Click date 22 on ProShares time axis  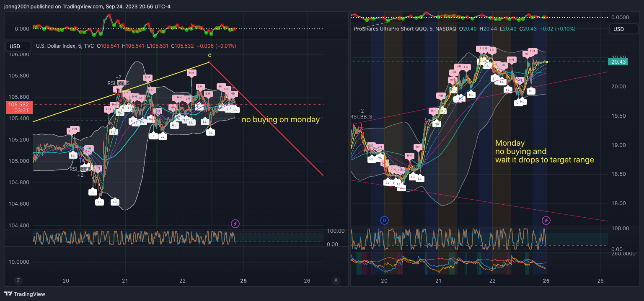(492, 280)
